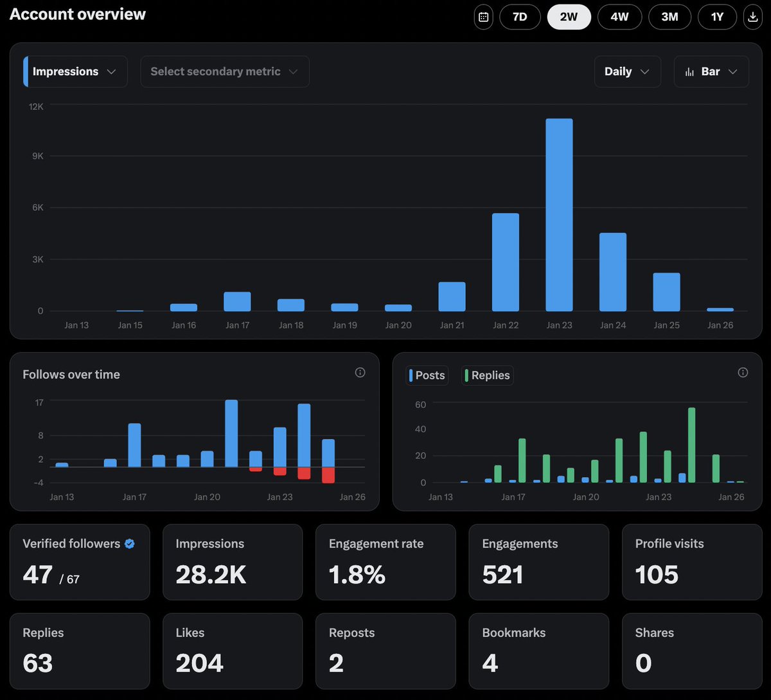This screenshot has width=771, height=700.
Task: Click the Jan 25 impressions bar
Action: pyautogui.click(x=666, y=292)
